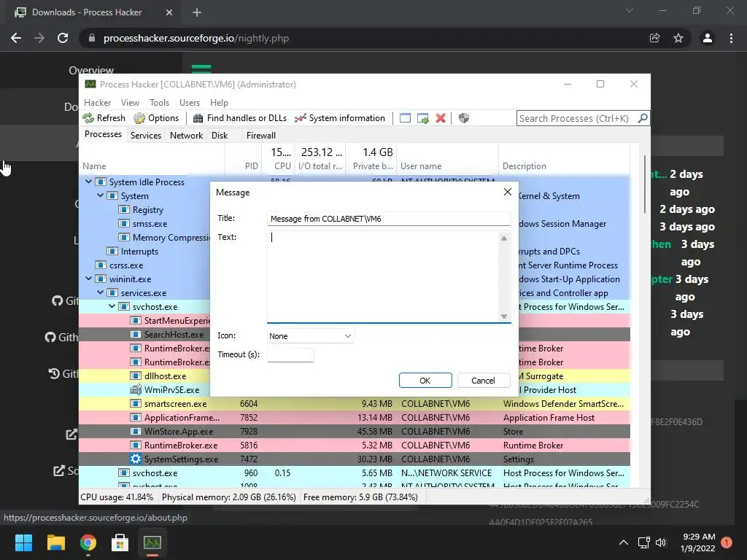Image resolution: width=747 pixels, height=560 pixels.
Task: Open Options from the toolbar
Action: [x=156, y=118]
